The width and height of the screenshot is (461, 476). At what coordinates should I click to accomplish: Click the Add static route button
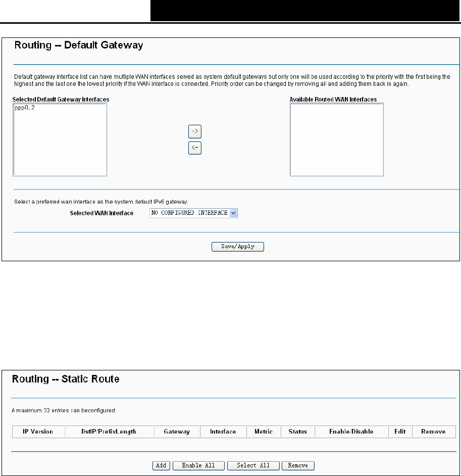click(x=161, y=465)
